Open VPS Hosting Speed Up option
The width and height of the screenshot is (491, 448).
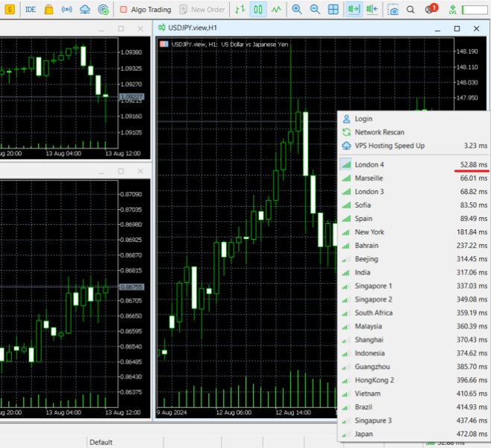pos(390,146)
